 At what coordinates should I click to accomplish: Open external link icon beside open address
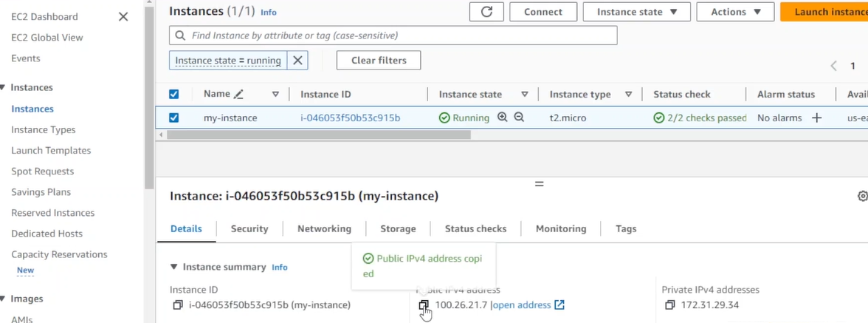(x=559, y=305)
